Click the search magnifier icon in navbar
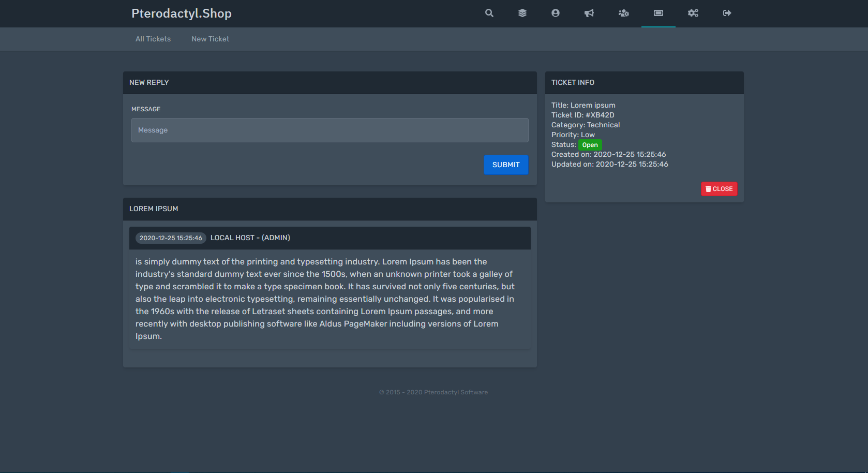Screen dimensions: 868x473 (489, 13)
